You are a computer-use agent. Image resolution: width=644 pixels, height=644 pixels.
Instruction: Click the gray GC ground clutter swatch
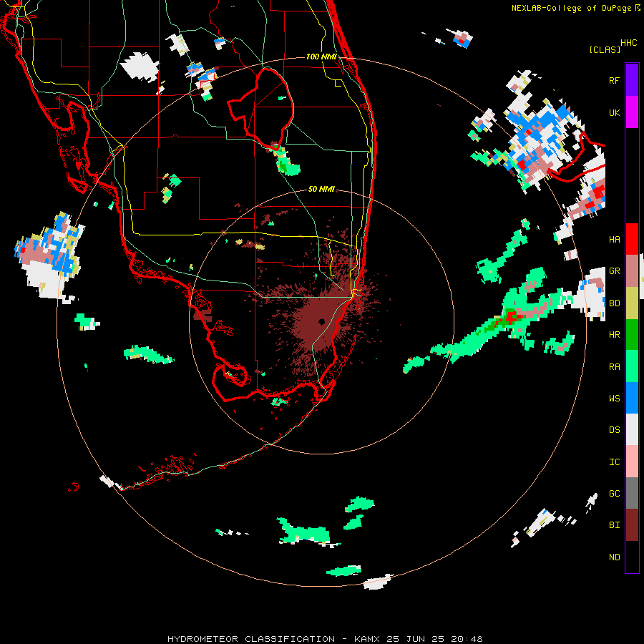coord(632,493)
